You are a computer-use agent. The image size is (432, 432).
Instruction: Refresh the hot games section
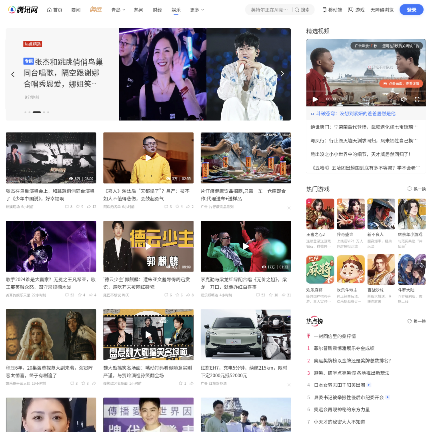click(x=416, y=189)
